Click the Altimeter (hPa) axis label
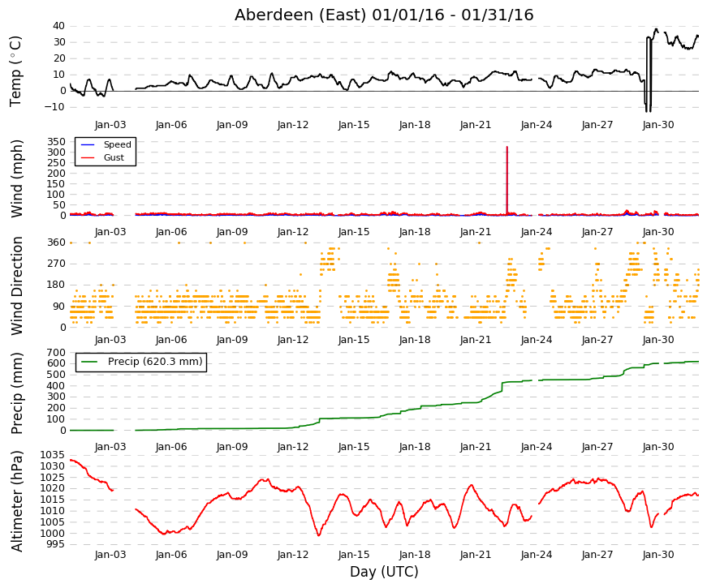This screenshot has width=707, height=588. pyautogui.click(x=15, y=500)
